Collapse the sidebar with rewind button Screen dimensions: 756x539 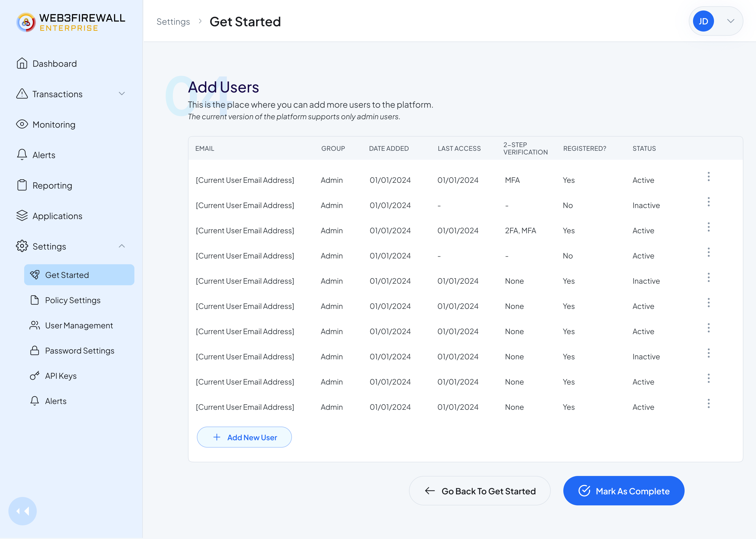[23, 511]
